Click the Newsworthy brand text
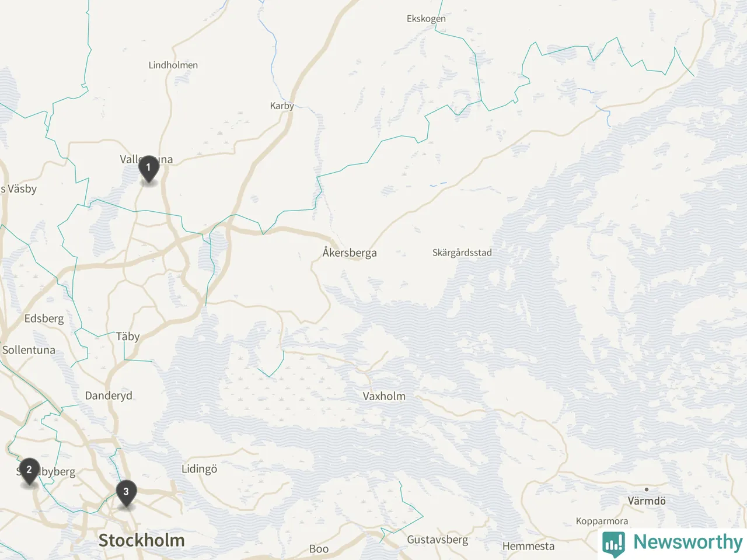747x560 pixels. 687,542
